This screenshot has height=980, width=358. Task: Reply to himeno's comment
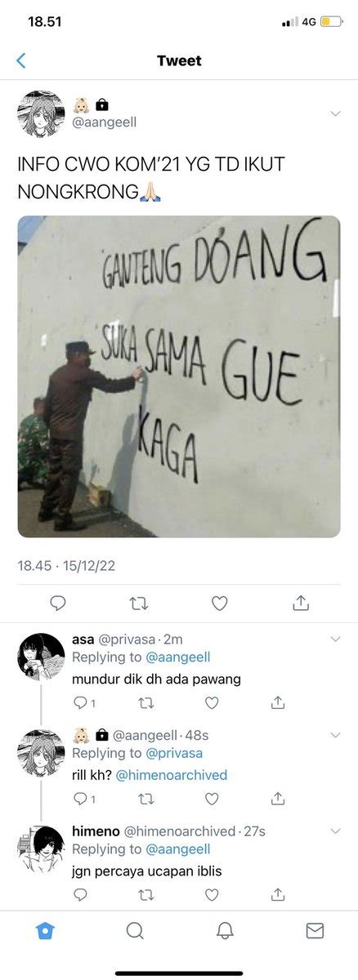click(x=80, y=895)
